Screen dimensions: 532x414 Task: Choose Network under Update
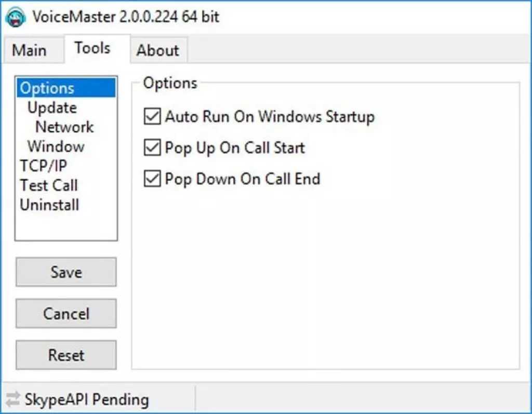point(64,127)
